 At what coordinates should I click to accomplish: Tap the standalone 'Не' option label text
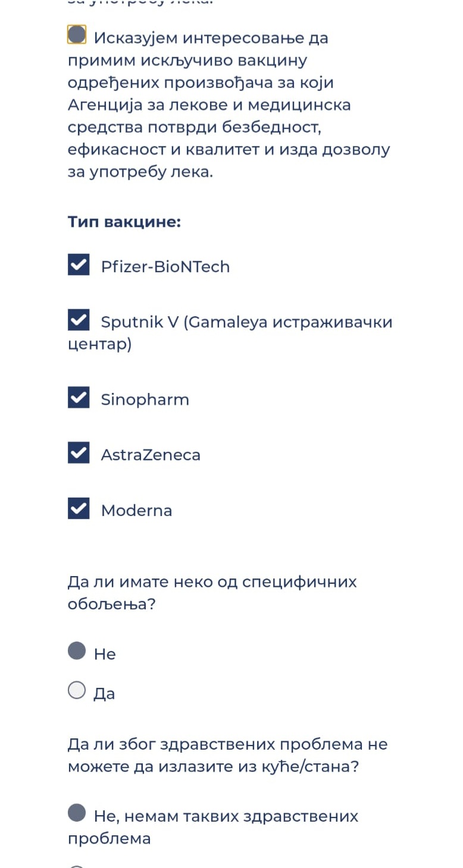[x=105, y=655]
